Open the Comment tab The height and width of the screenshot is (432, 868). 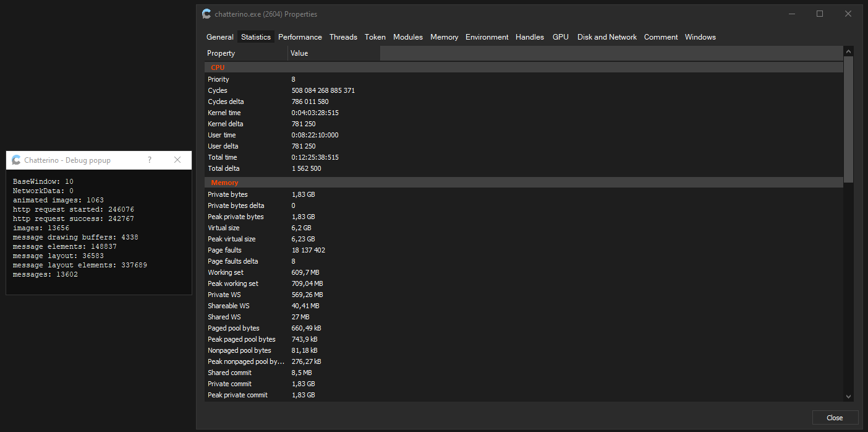coord(661,37)
